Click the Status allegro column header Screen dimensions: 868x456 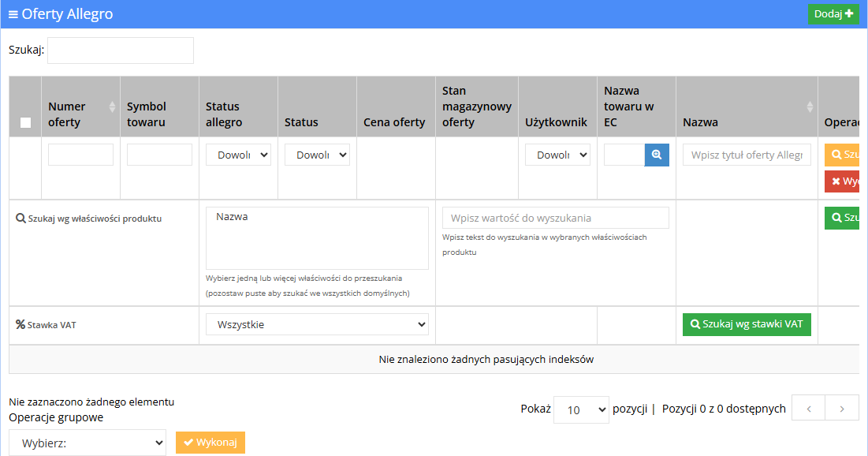point(238,107)
